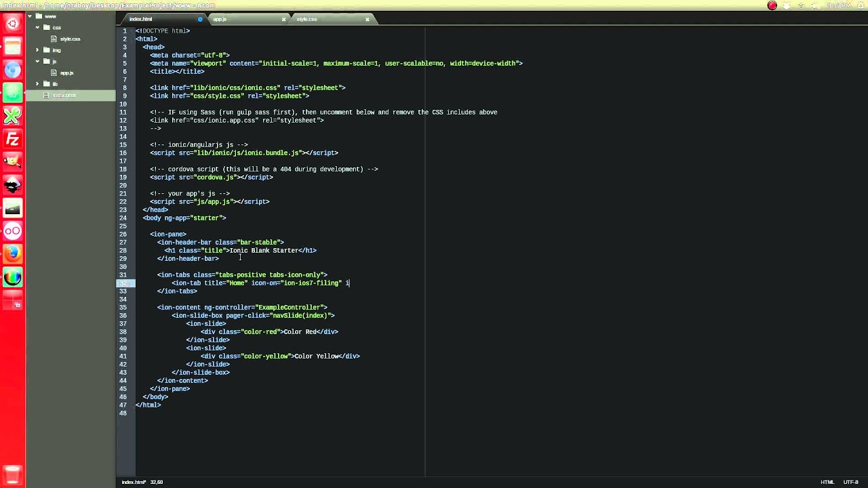Click "css/ionic.app.css" in the code
The width and height of the screenshot is (868, 488).
224,121
